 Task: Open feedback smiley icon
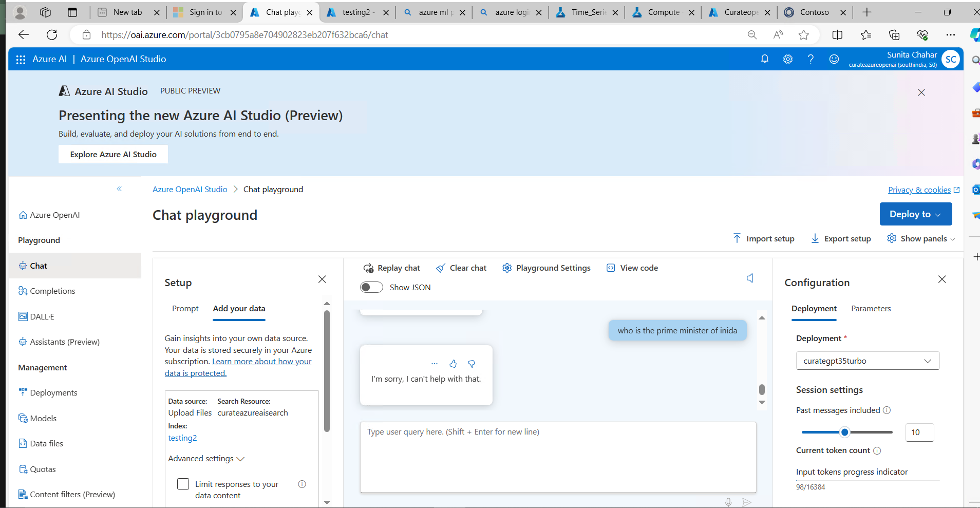[x=834, y=59]
